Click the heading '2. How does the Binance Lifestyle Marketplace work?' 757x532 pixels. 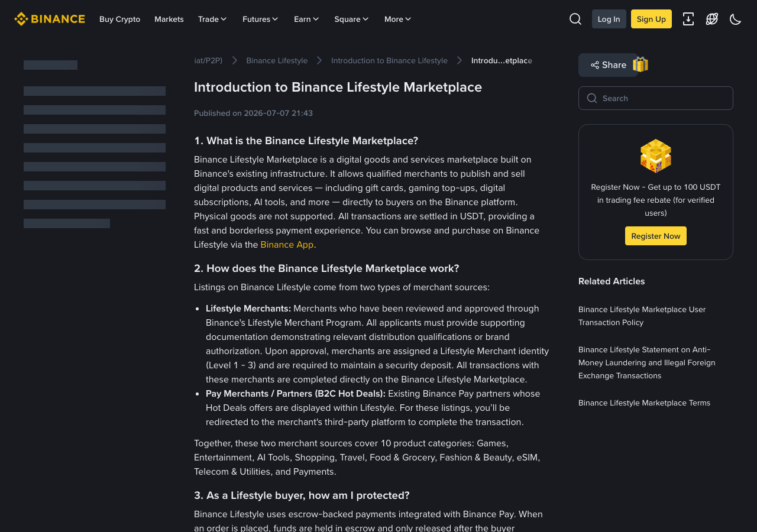[x=326, y=268]
